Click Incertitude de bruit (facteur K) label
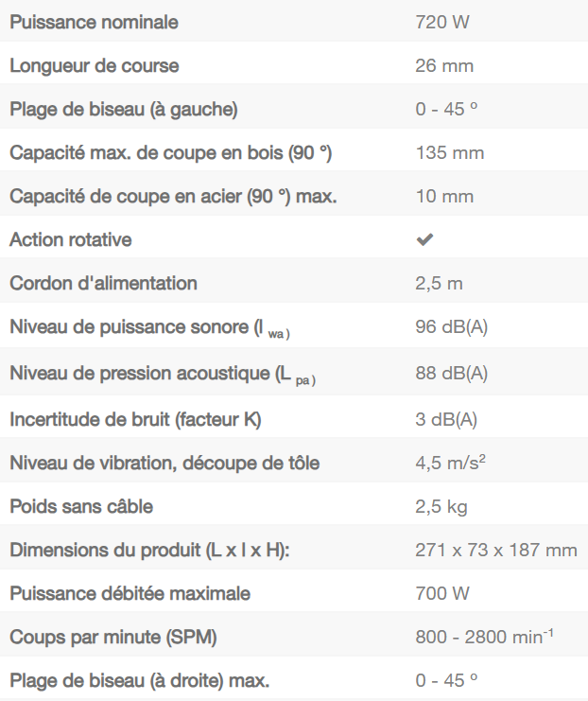Screen dimensions: 588x701 [136, 419]
